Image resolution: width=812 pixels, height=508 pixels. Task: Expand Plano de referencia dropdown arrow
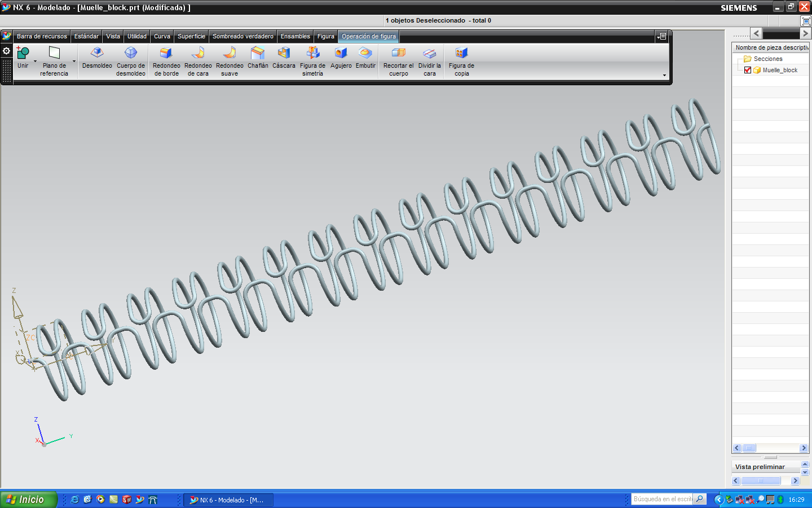click(x=74, y=61)
